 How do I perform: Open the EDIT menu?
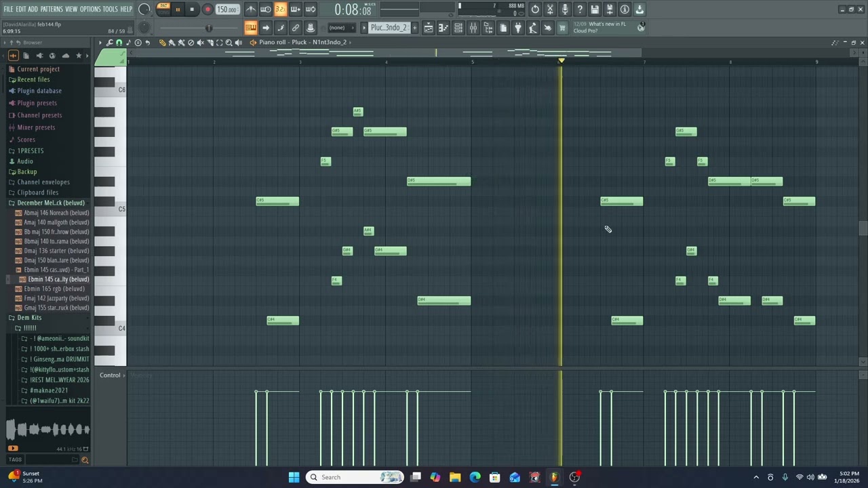click(x=21, y=9)
